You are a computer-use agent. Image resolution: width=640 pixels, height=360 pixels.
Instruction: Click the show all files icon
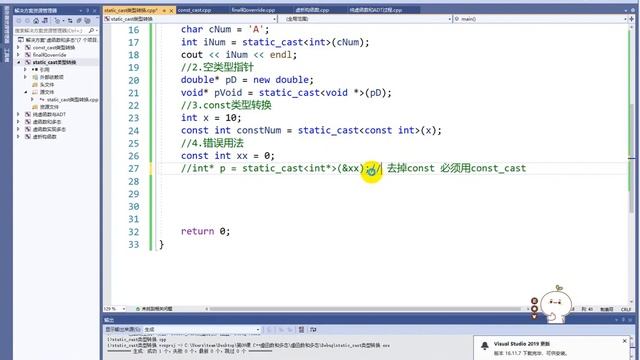point(79,20)
